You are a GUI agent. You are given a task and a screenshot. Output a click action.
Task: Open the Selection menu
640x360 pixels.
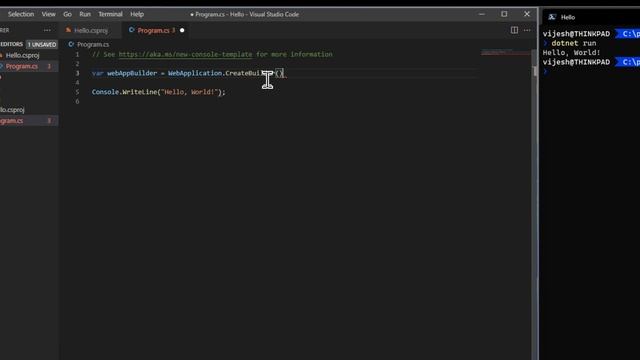tap(21, 14)
